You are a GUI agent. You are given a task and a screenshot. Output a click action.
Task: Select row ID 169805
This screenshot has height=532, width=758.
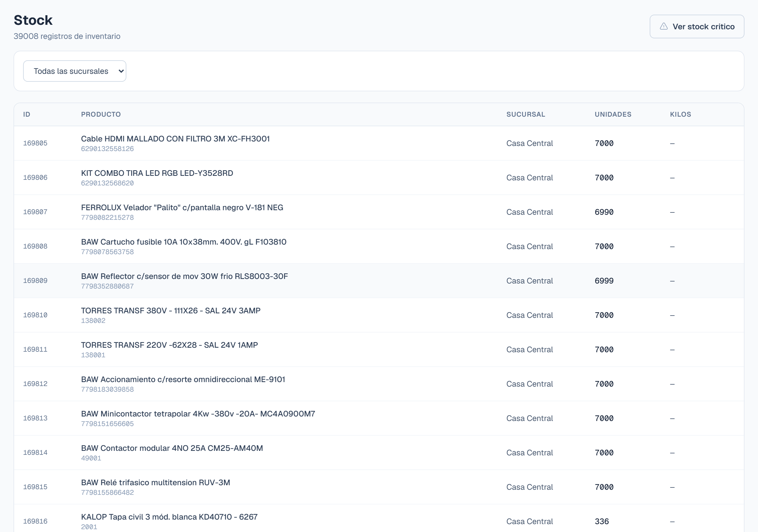[x=35, y=143]
